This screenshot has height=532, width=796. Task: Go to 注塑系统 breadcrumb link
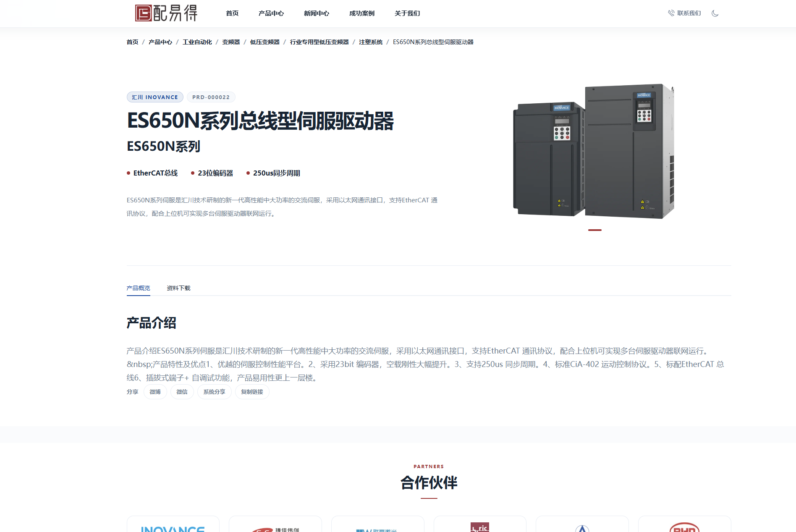tap(371, 42)
